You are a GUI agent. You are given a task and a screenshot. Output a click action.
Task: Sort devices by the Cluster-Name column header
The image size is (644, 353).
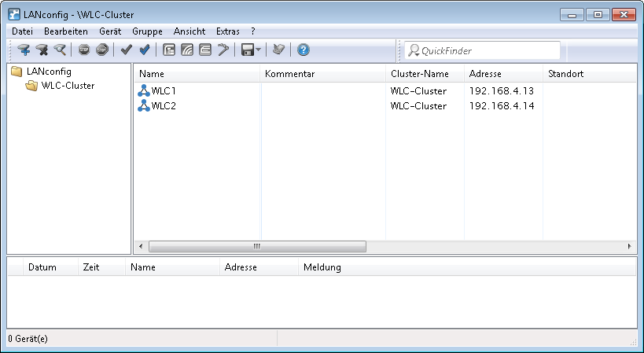(419, 74)
